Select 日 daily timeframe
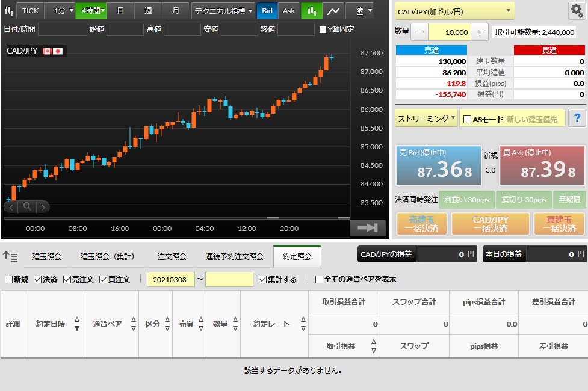Image resolution: width=588 pixels, height=391 pixels. pyautogui.click(x=120, y=11)
